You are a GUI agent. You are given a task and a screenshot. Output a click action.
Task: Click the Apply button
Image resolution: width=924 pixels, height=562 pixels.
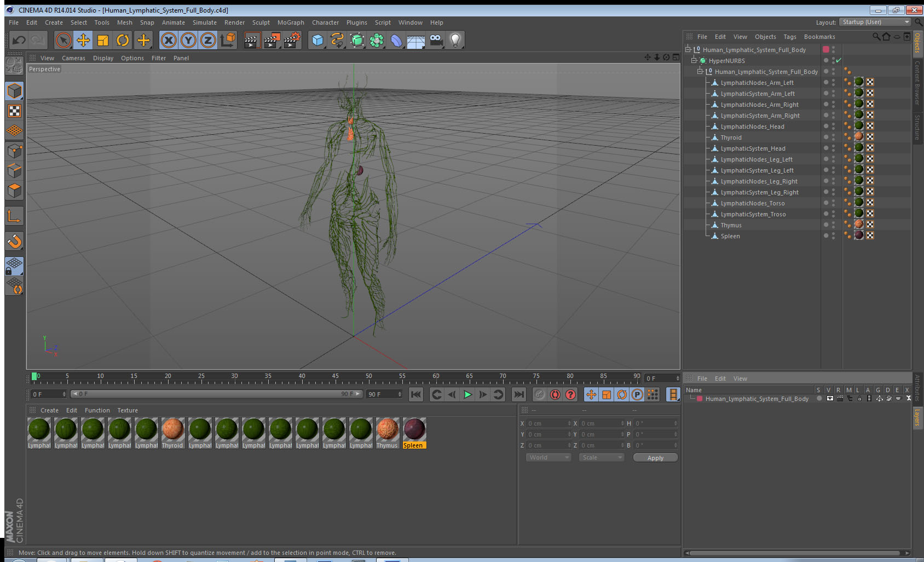pyautogui.click(x=655, y=457)
